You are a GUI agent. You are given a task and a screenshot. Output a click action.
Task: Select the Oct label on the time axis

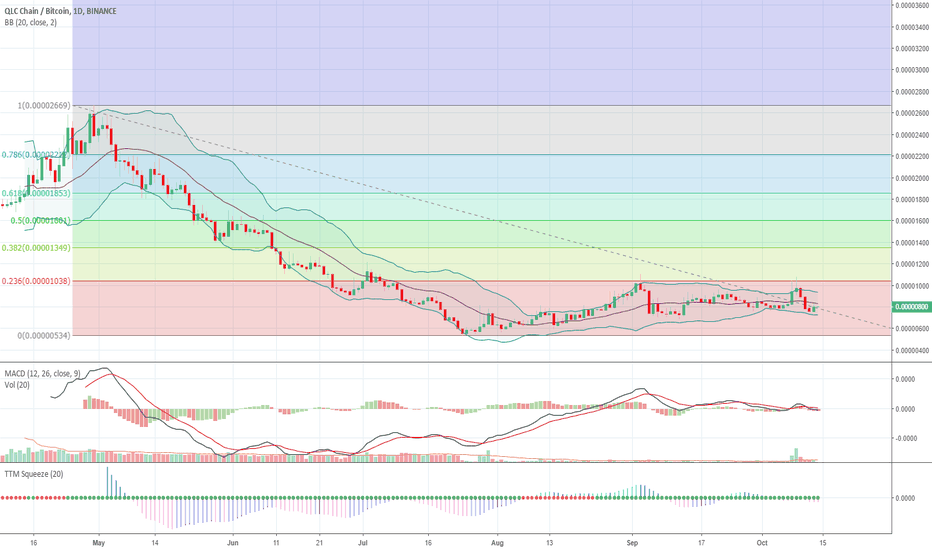(762, 543)
